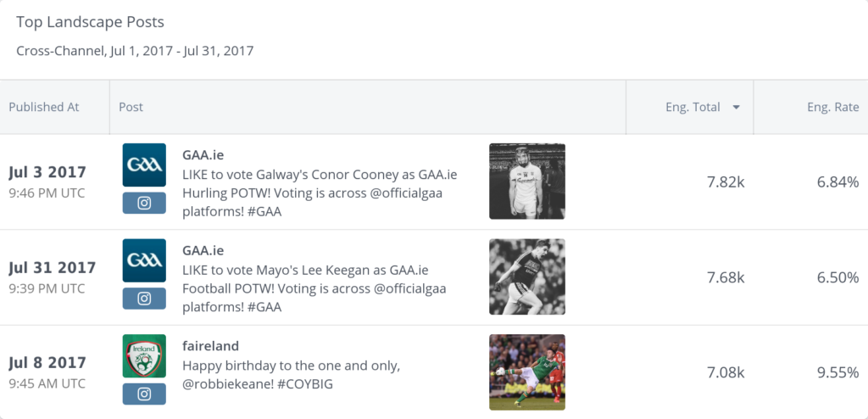Click the 7.82k engagement total value
This screenshot has height=419, width=868.
[x=726, y=182]
